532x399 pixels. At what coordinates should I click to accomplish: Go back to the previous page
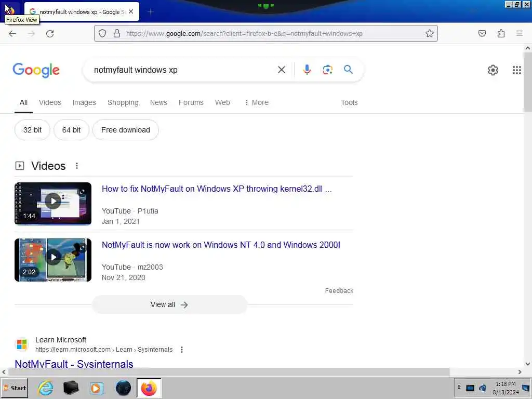[x=12, y=34]
